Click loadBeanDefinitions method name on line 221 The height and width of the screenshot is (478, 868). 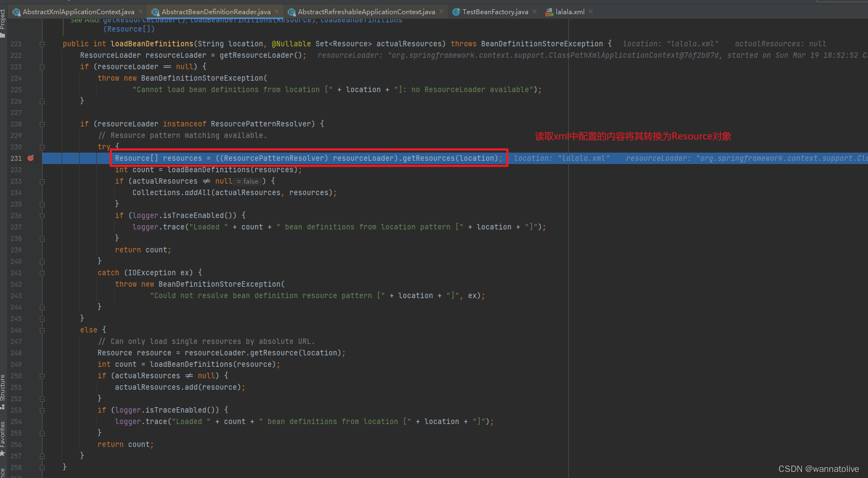tap(152, 44)
